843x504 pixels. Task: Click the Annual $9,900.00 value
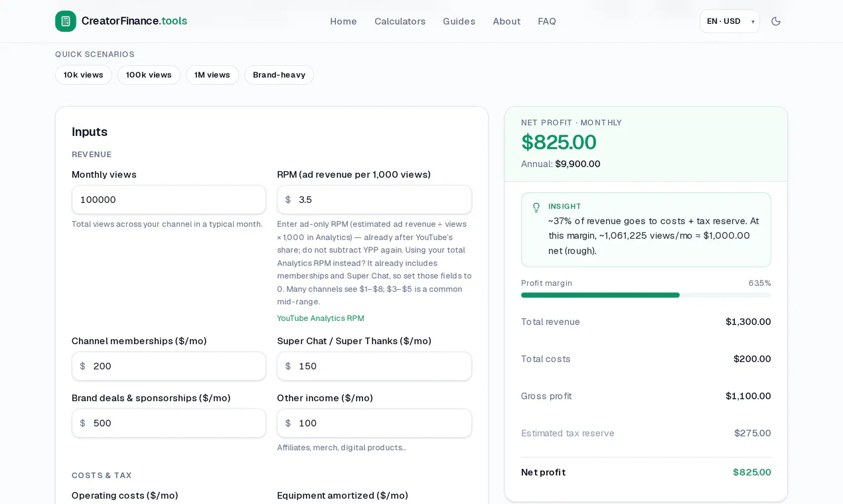point(577,164)
